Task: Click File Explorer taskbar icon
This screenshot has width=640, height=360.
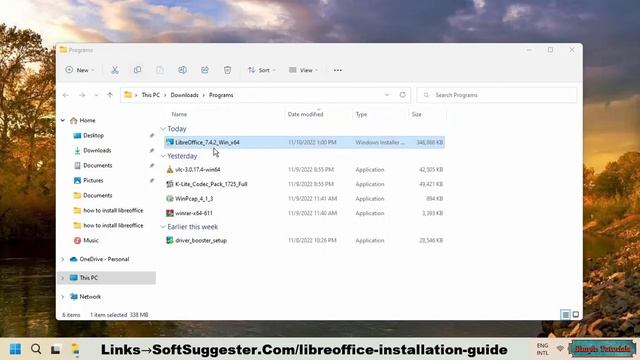Action: 76,349
